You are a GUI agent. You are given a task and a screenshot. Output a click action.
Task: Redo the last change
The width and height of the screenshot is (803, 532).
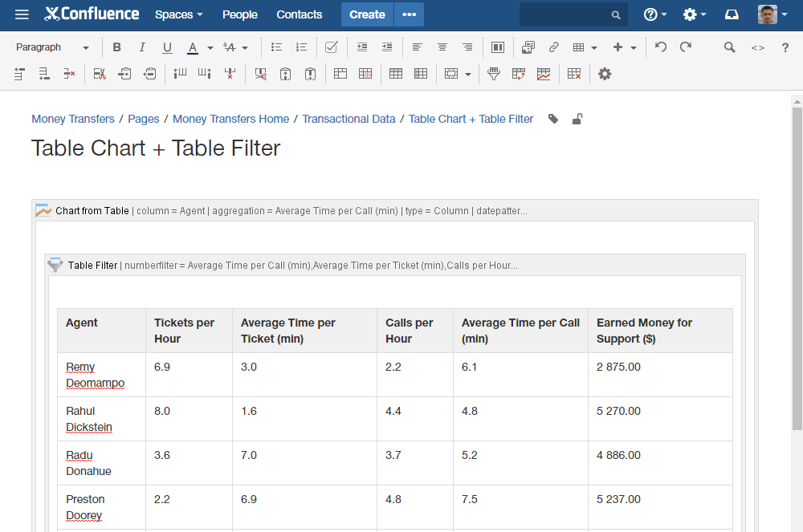click(x=686, y=47)
